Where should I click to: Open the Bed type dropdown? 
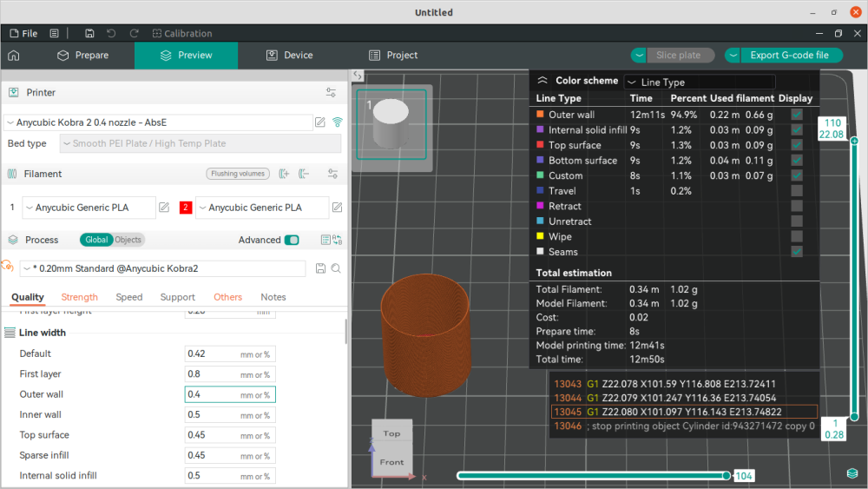click(x=201, y=143)
